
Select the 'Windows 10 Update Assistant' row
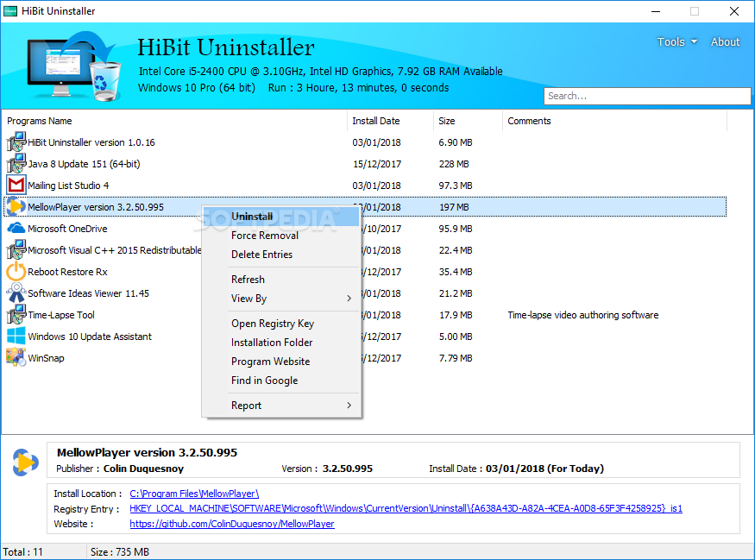coord(365,337)
